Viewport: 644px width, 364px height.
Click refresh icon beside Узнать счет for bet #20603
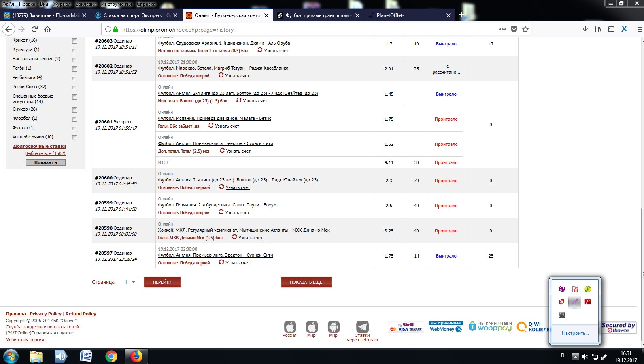coord(260,50)
